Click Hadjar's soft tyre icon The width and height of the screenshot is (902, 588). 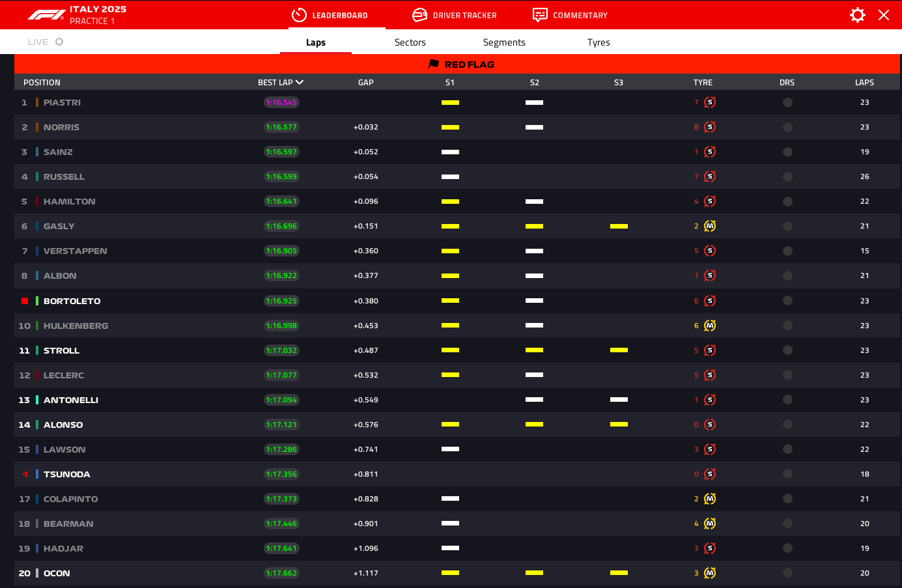(710, 548)
